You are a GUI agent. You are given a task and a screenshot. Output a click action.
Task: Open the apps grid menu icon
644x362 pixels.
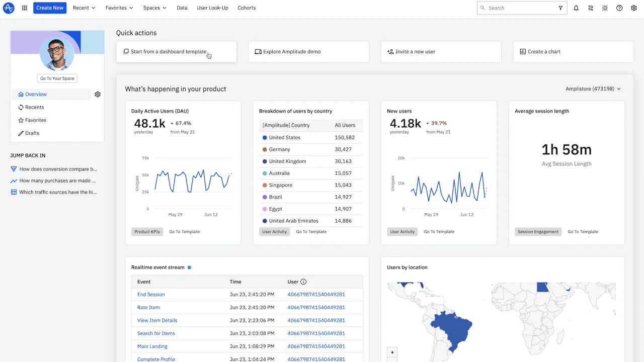pos(25,8)
